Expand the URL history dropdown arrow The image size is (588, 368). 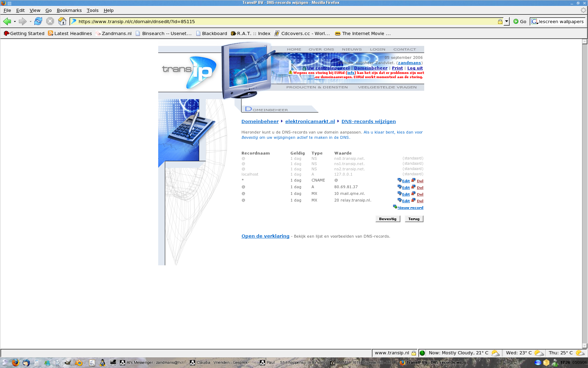506,21
